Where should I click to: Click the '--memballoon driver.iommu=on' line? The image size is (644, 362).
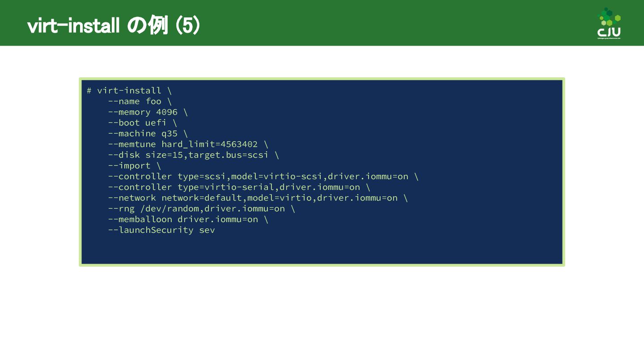coord(188,219)
